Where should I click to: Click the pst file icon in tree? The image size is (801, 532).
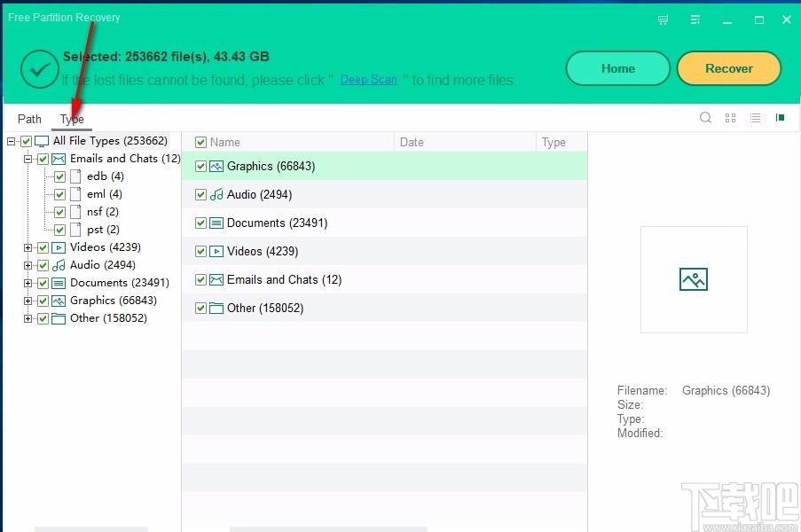coord(75,230)
